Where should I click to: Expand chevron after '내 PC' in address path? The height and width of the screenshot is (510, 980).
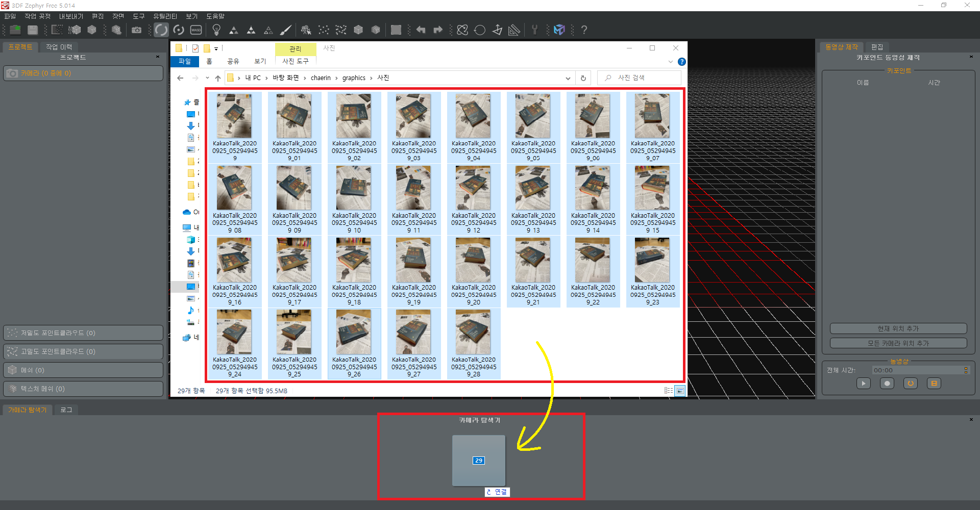coord(266,78)
